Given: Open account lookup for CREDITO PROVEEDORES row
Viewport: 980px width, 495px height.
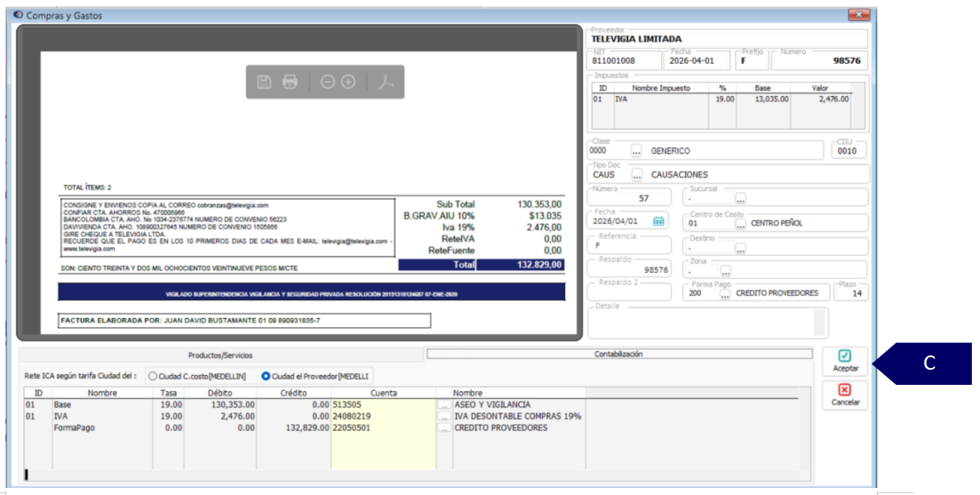Looking at the screenshot, I should point(443,428).
